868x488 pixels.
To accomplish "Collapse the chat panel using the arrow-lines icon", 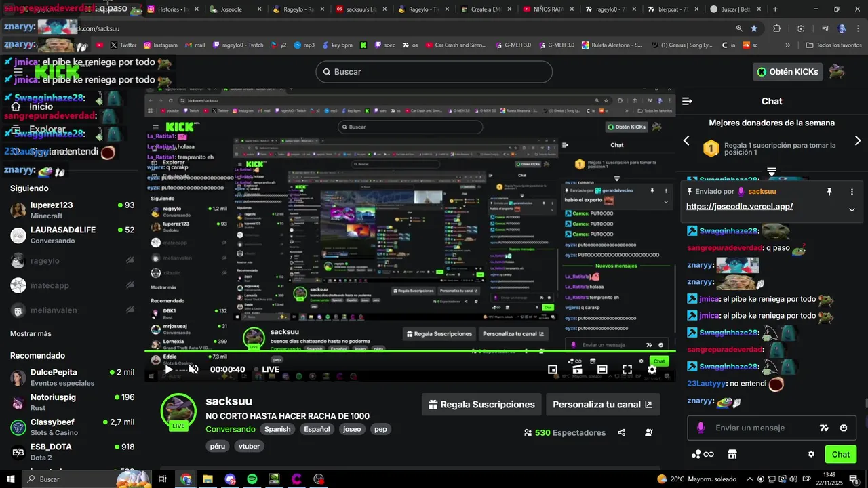I will click(x=687, y=101).
